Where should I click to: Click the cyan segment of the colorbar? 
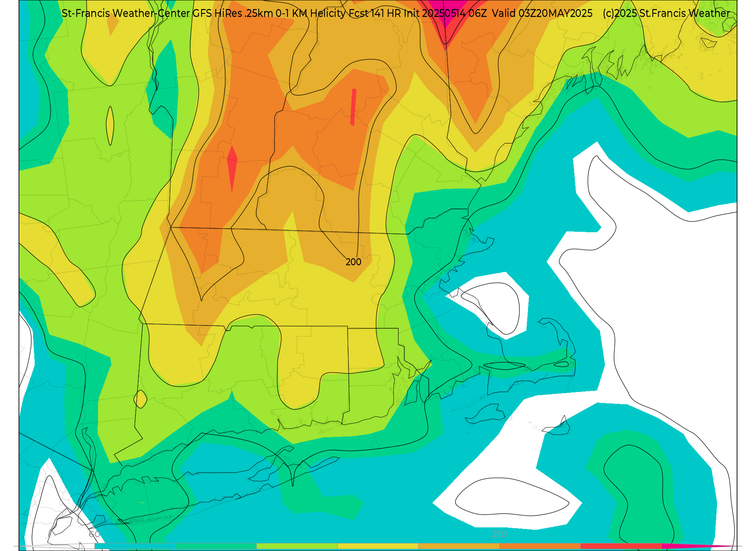tap(135, 546)
